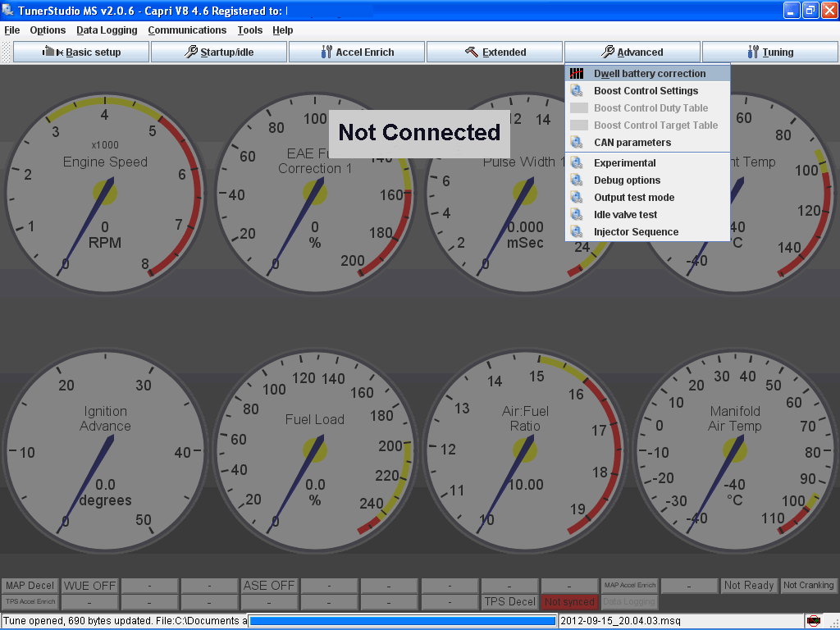Click the Data Logging status indicator
Image resolution: width=840 pixels, height=630 pixels.
(x=629, y=601)
